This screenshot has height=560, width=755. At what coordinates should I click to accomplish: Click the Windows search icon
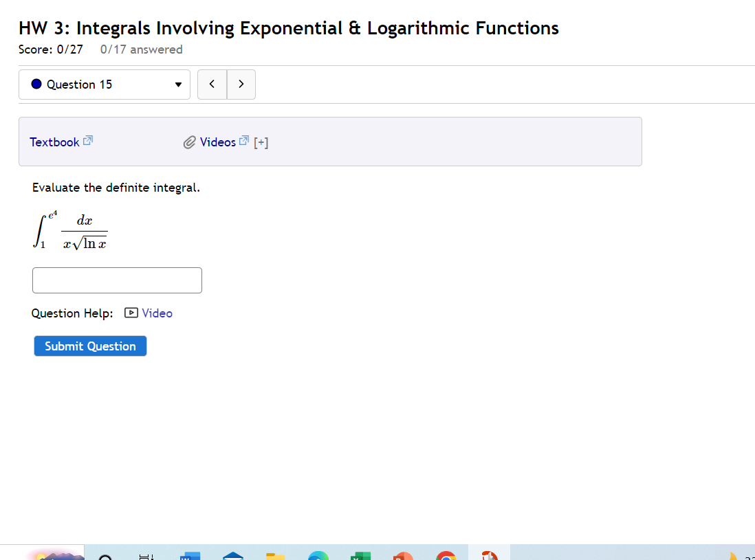tap(105, 555)
